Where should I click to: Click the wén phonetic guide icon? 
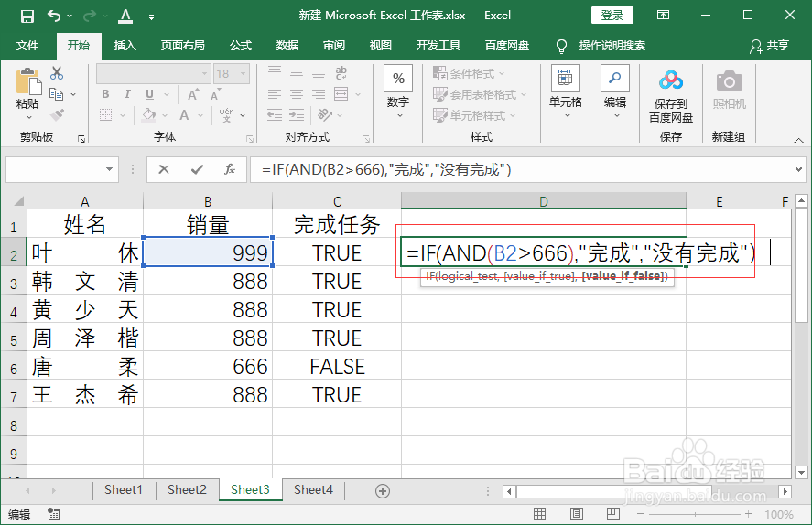(226, 115)
